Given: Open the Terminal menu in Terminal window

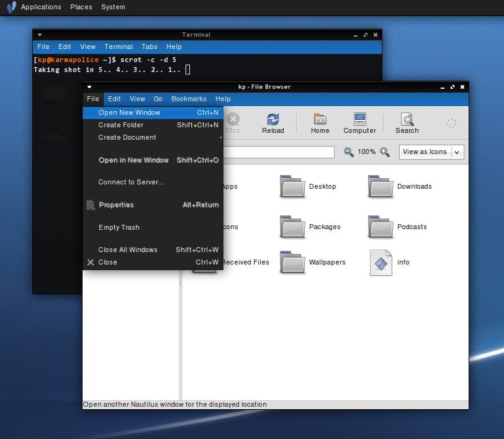Looking at the screenshot, I should (119, 47).
